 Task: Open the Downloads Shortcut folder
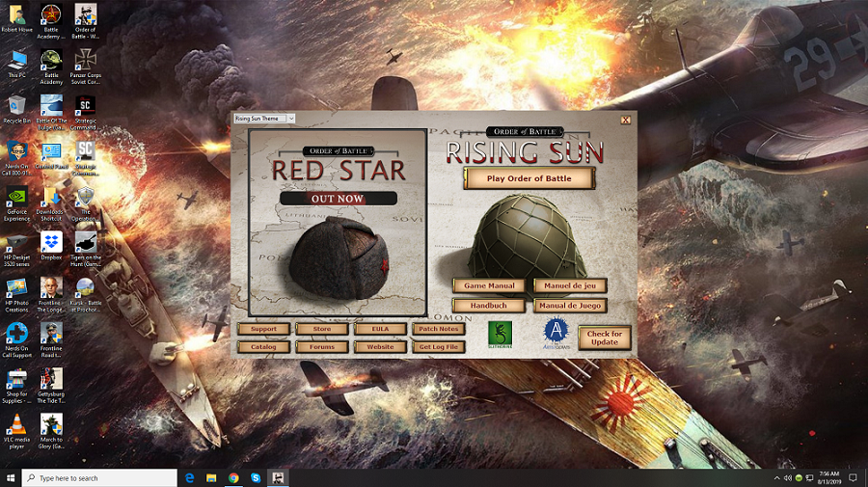click(x=51, y=204)
